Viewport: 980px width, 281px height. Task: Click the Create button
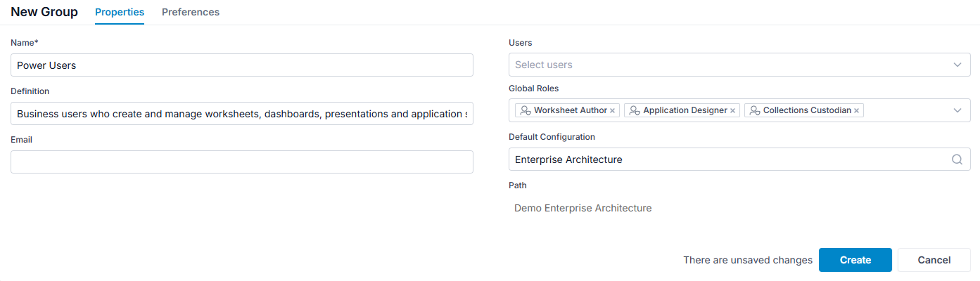[x=855, y=260]
